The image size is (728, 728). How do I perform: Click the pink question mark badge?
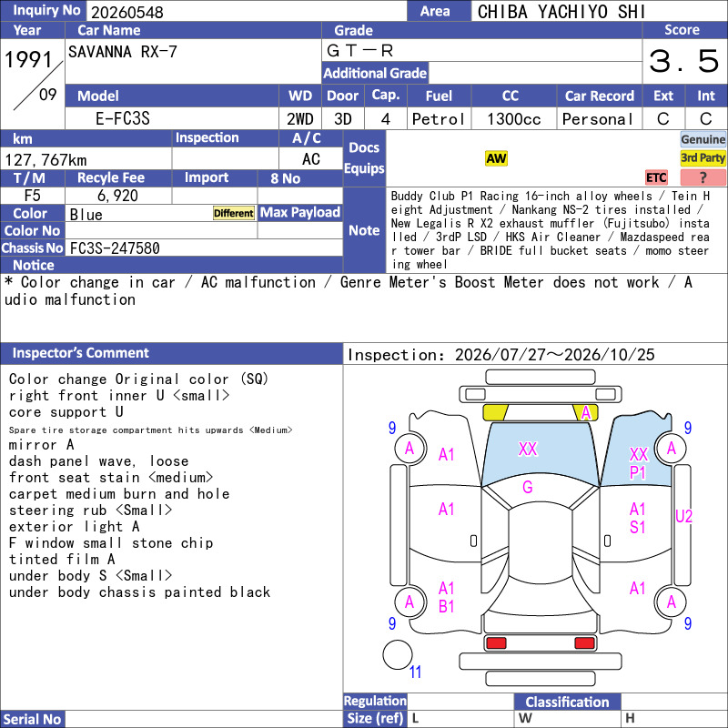click(703, 177)
